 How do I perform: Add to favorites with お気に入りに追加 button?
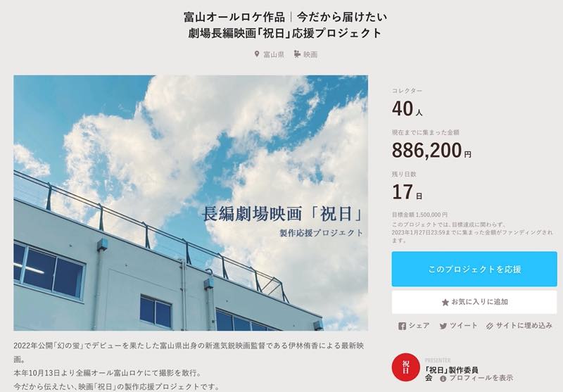(474, 302)
